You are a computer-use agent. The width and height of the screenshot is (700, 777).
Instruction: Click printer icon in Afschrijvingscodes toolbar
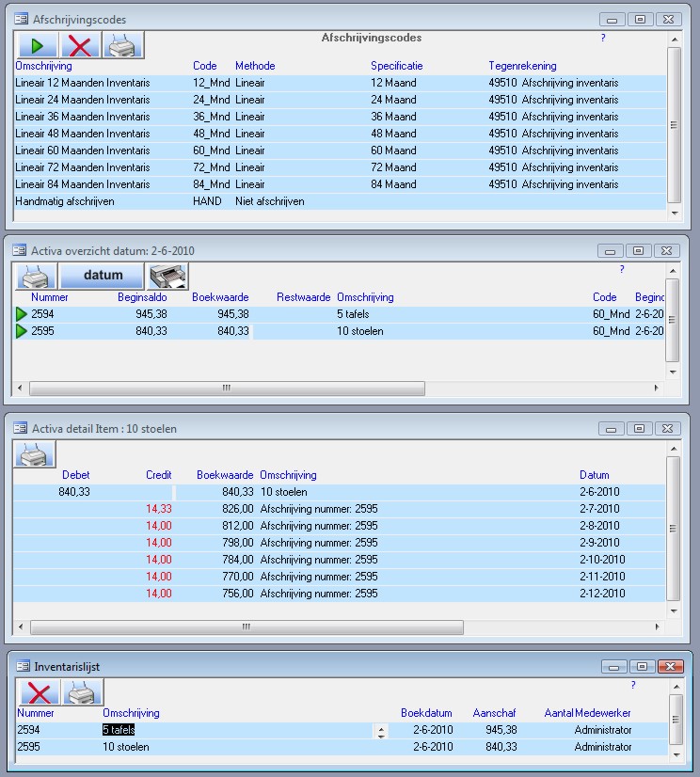(122, 45)
